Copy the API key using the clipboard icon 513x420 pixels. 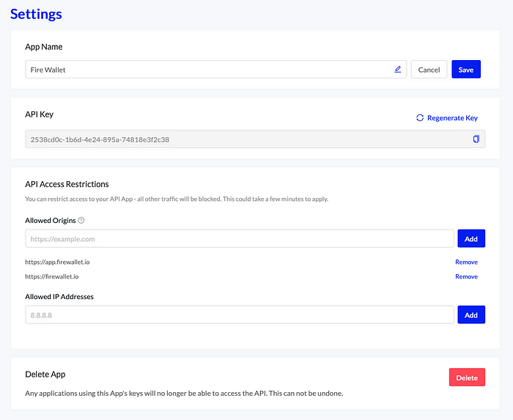tap(476, 139)
